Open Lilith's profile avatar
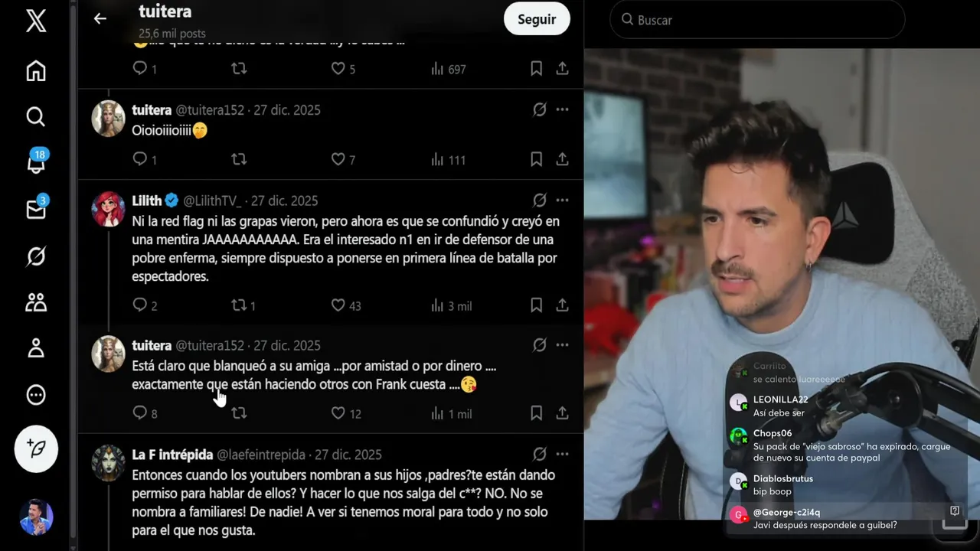Screen dimensions: 980x551 point(109,210)
